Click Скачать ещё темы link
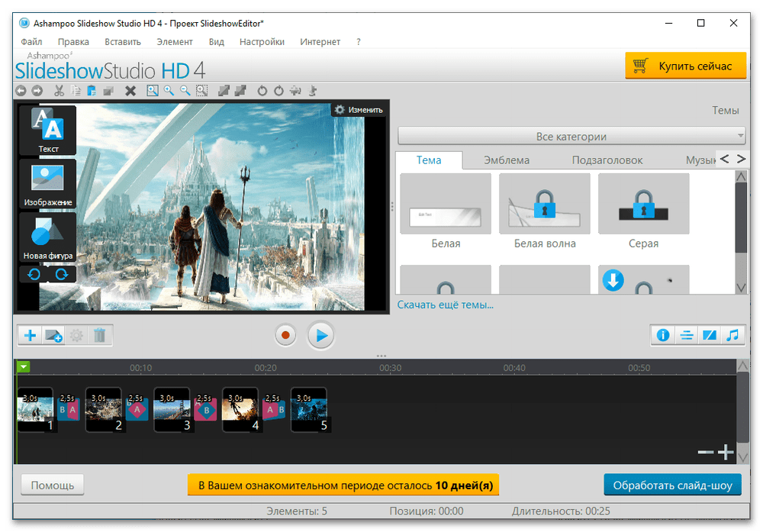763x532 pixels. (446, 305)
